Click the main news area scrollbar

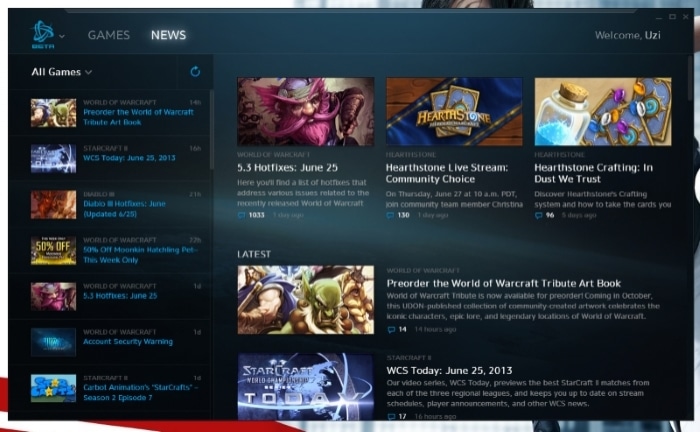pyautogui.click(x=690, y=78)
